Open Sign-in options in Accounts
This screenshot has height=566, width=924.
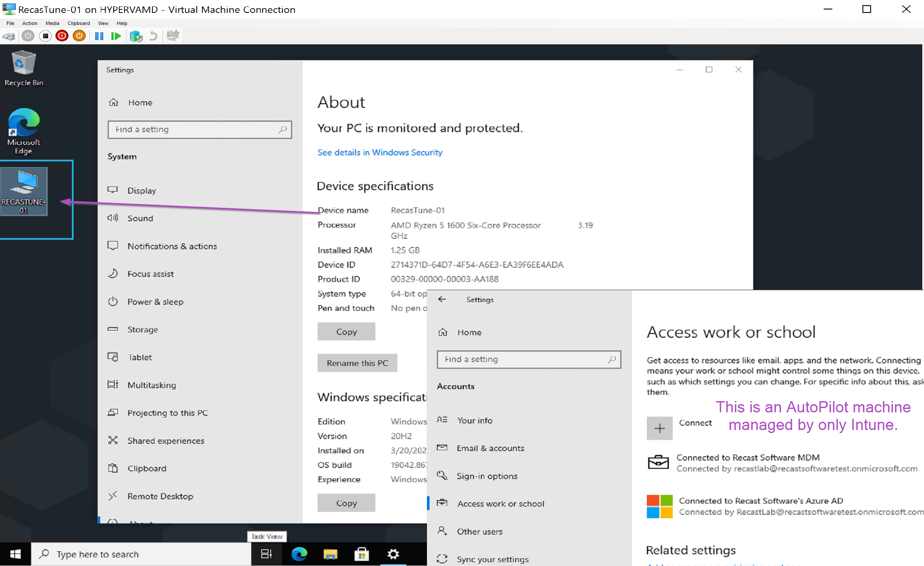(x=487, y=476)
